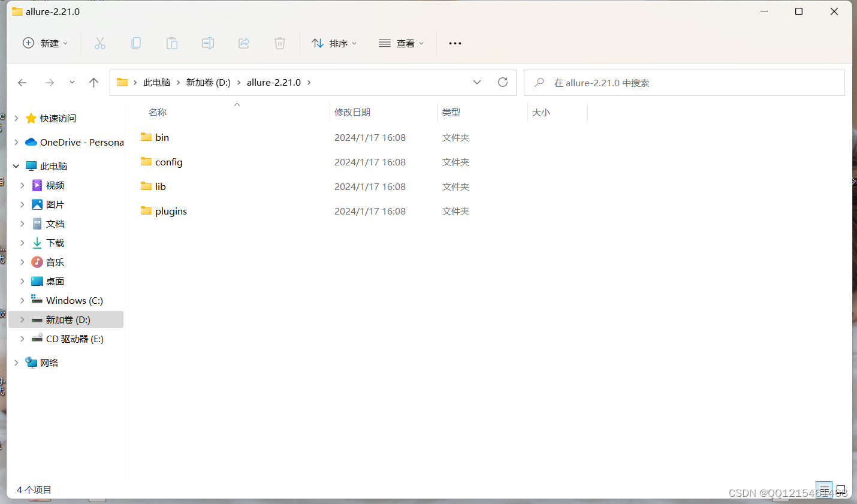Screen dimensions: 857x504
Task: Switch to details view in status bar
Action: (825, 490)
